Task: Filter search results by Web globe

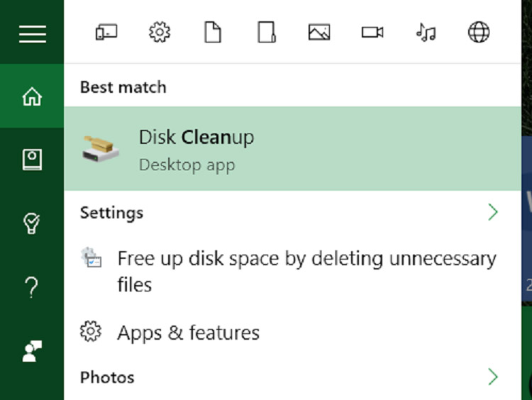Action: tap(479, 32)
